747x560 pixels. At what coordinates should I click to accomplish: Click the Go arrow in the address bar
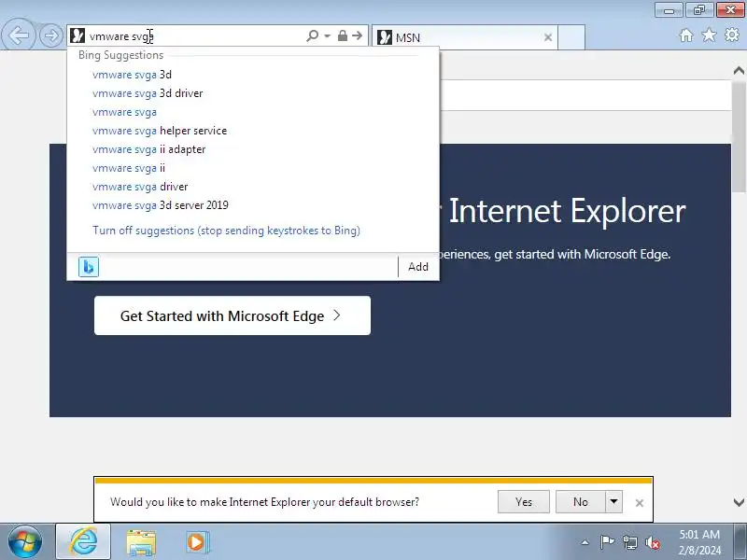point(358,35)
